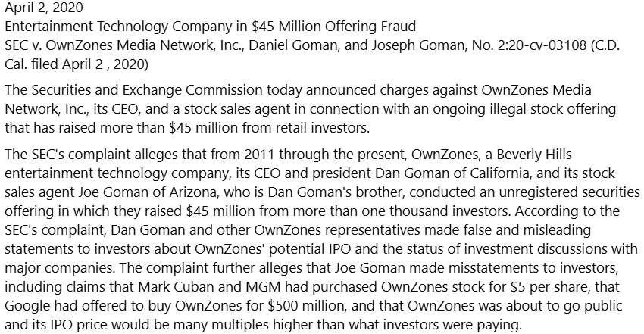The height and width of the screenshot is (334, 644).
Task: Click the words 'Securities and Exchange Commission'
Action: coord(147,90)
